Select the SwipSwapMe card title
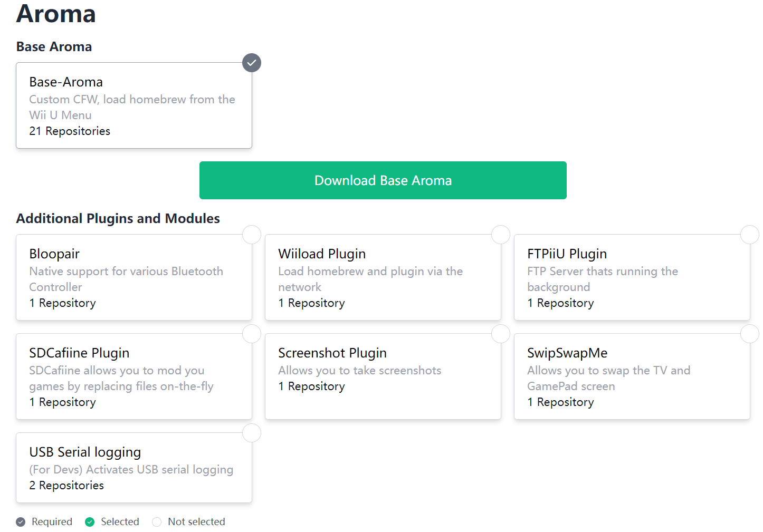 point(567,353)
